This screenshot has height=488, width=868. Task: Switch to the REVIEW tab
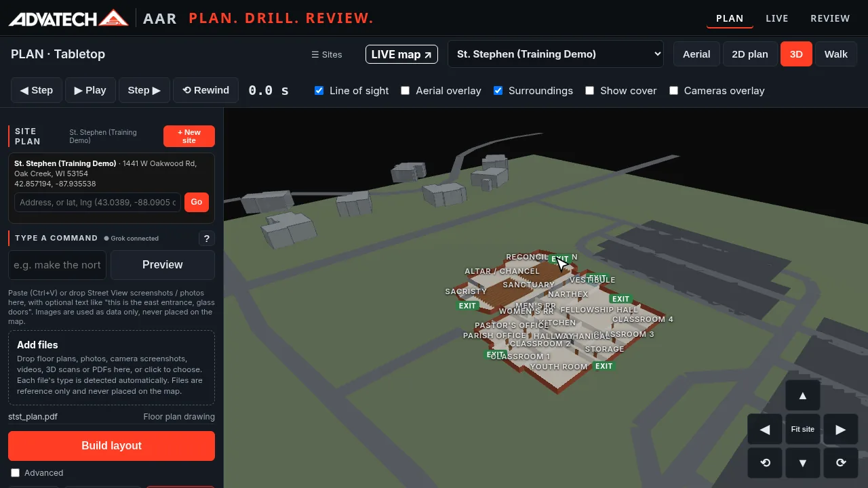point(830,18)
